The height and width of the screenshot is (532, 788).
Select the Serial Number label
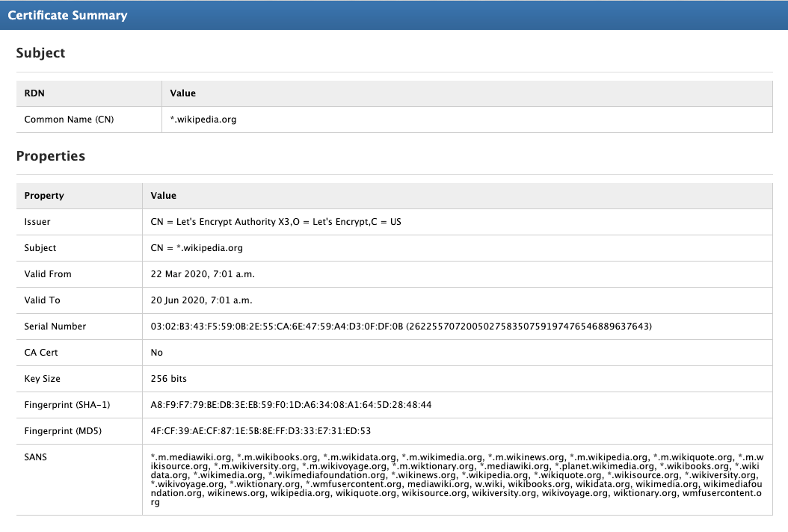pyautogui.click(x=55, y=326)
